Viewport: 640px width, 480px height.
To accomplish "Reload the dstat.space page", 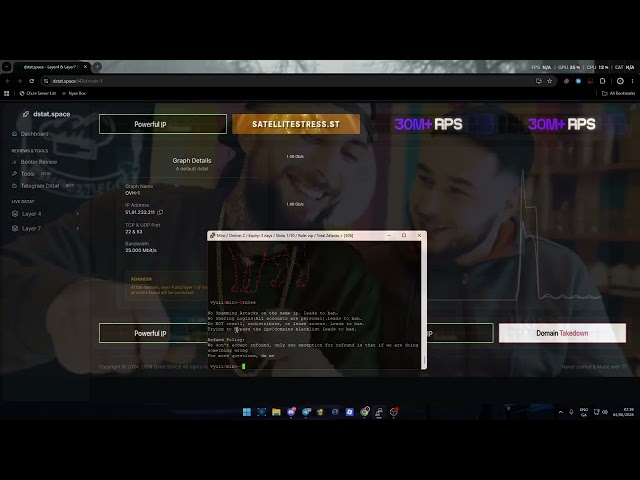I will click(x=31, y=81).
